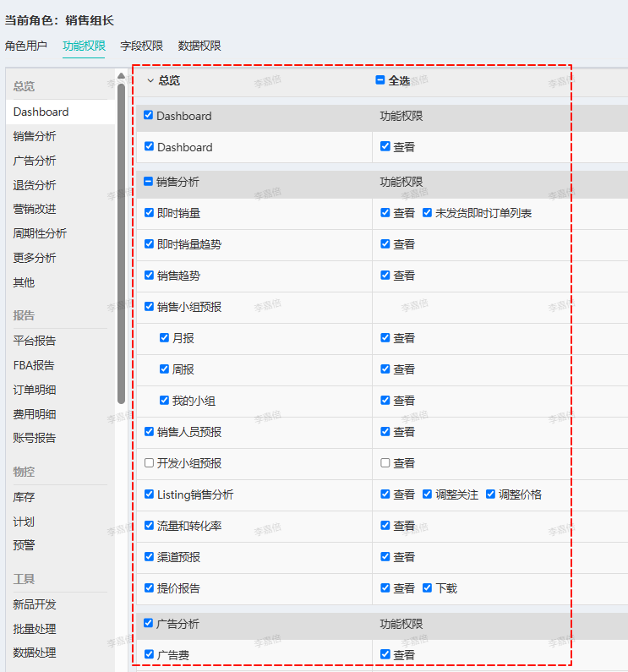Uncheck the 广告费 checkbox
This screenshot has height=672, width=628.
point(149,654)
